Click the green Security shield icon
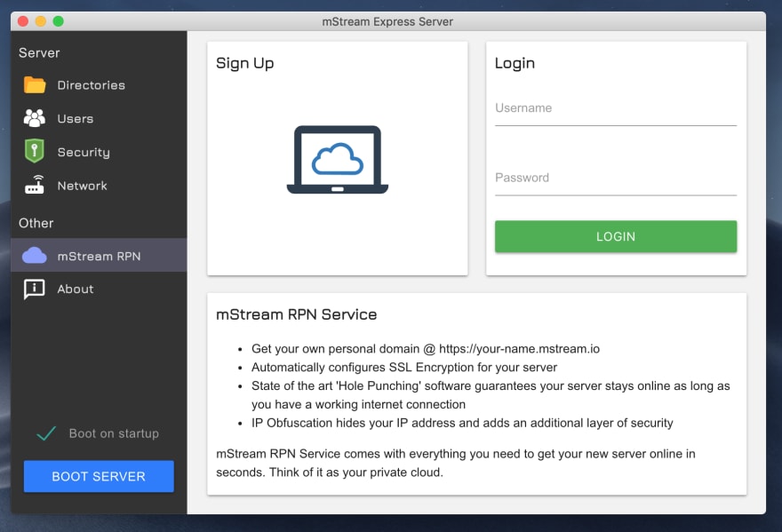This screenshot has width=782, height=532. [x=35, y=151]
